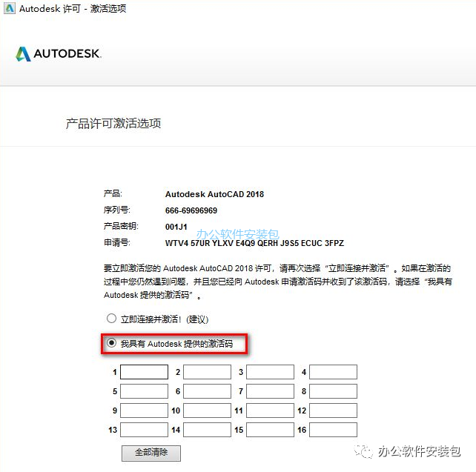This screenshot has height=472, width=476.
Task: Click the 产品许可激活选项 heading
Action: (113, 124)
